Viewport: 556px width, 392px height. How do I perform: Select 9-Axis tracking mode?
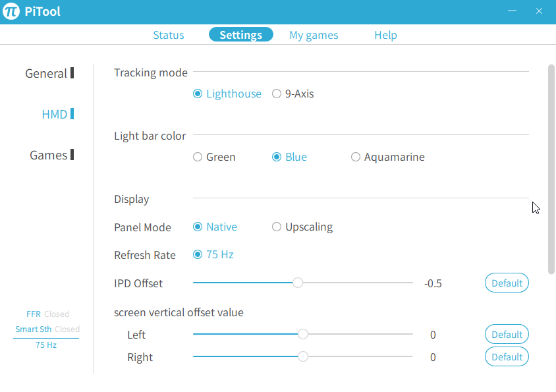(277, 94)
